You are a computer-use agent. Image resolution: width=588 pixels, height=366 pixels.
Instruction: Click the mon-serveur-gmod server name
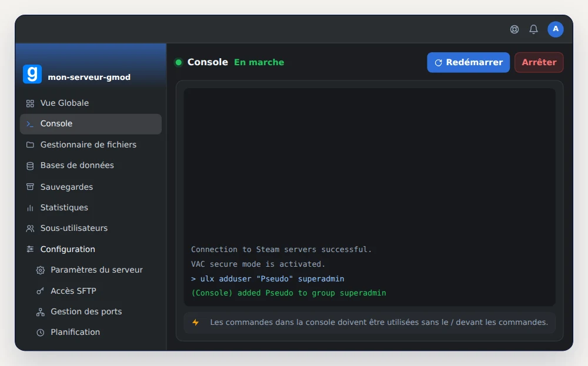89,77
